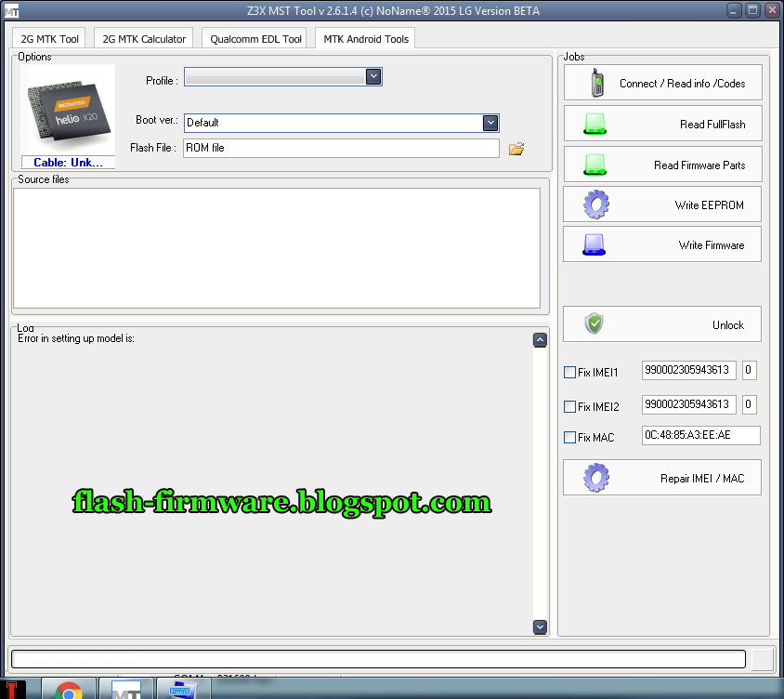This screenshot has height=699, width=784.
Task: Open the 2G MTK Calculator tab
Action: click(142, 38)
